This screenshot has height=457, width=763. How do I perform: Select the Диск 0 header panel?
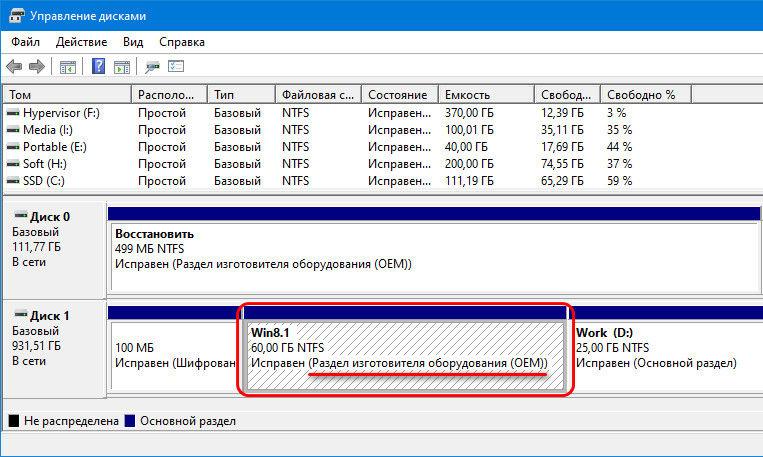coord(54,251)
